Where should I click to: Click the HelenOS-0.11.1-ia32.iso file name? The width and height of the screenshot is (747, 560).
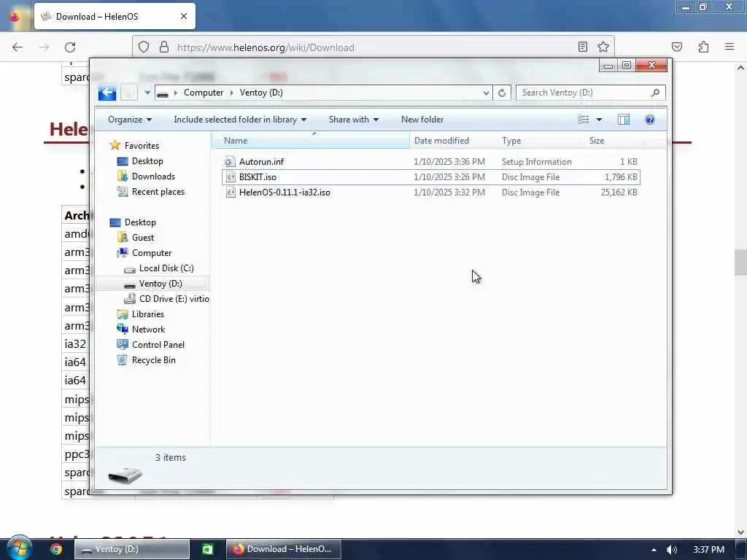[x=285, y=192]
